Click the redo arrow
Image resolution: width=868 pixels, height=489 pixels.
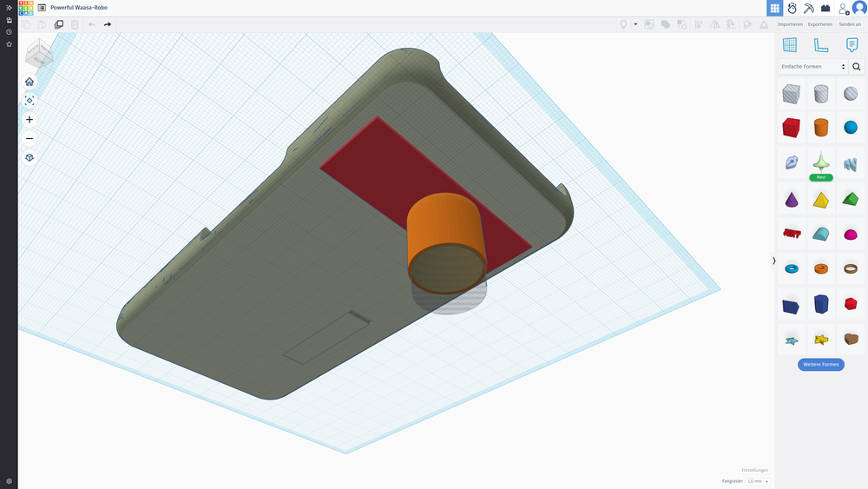[x=108, y=24]
